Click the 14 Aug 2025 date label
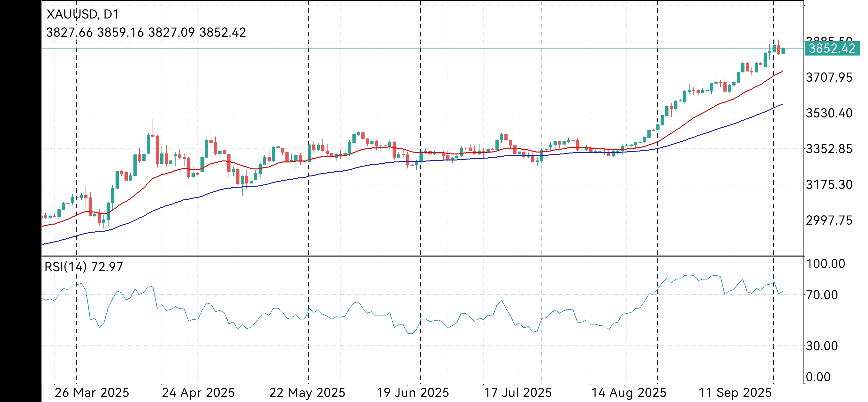 [x=629, y=392]
